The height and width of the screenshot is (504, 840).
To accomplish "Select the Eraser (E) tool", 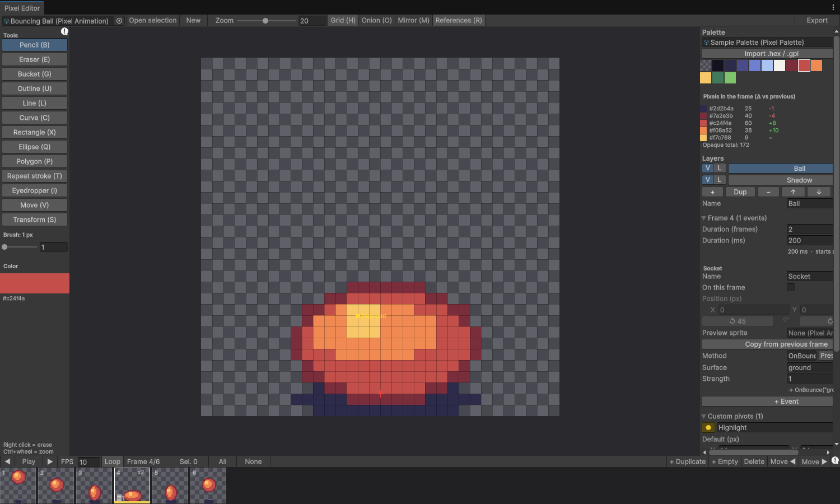I will point(35,59).
